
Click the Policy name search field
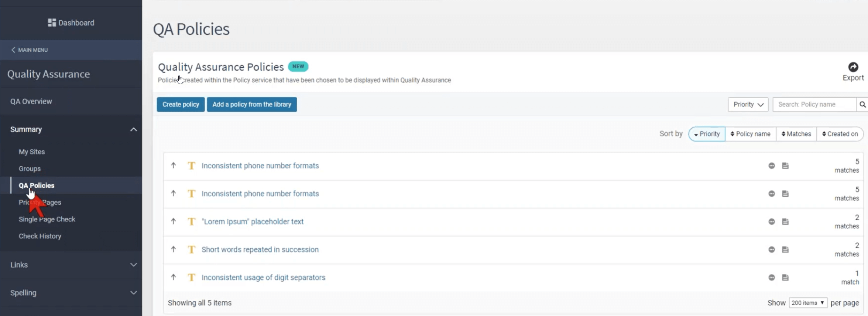click(x=814, y=105)
